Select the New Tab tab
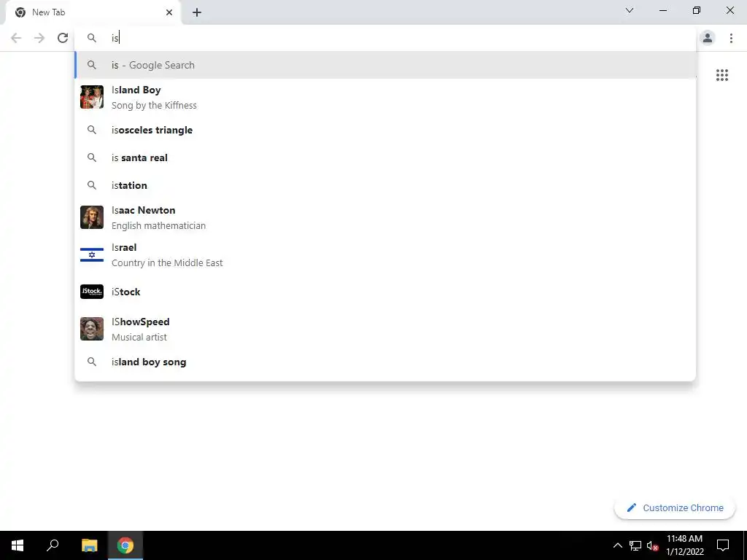Viewport: 747px width, 560px height. pos(93,12)
